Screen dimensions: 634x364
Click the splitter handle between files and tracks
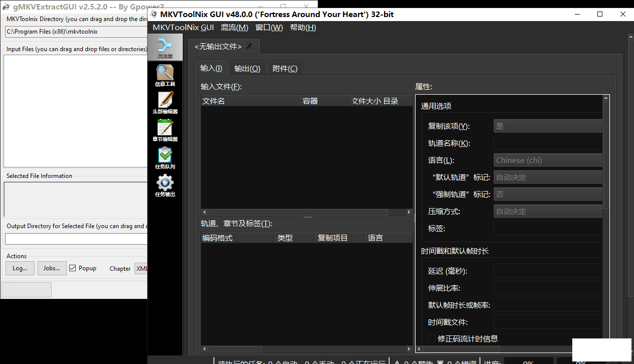[308, 217]
